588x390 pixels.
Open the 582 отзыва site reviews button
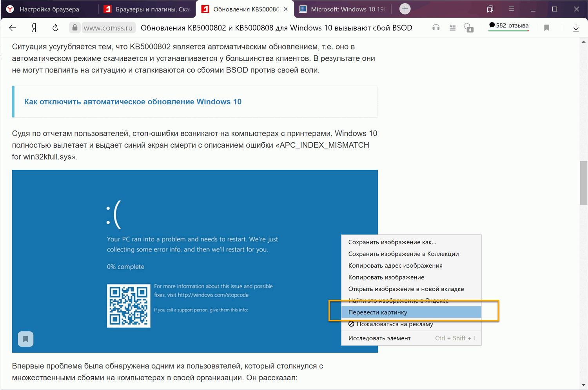[509, 26]
